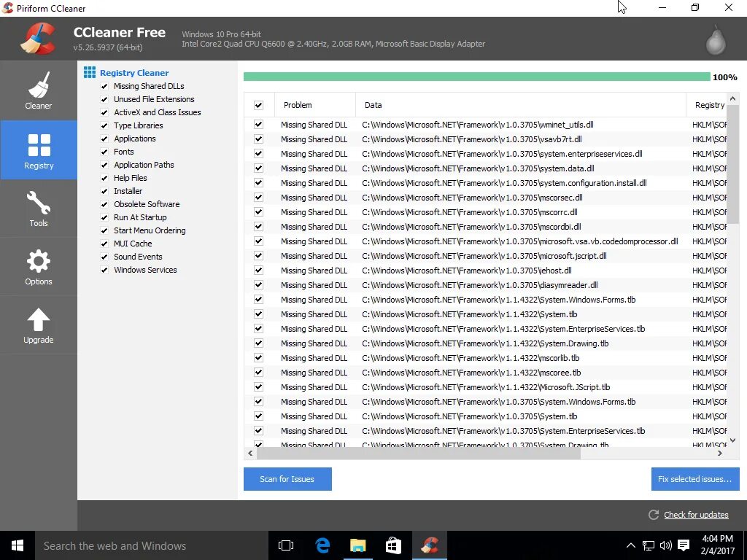Screen dimensions: 747x560
Task: Open the Windows Store taskbar icon
Action: [393, 545]
